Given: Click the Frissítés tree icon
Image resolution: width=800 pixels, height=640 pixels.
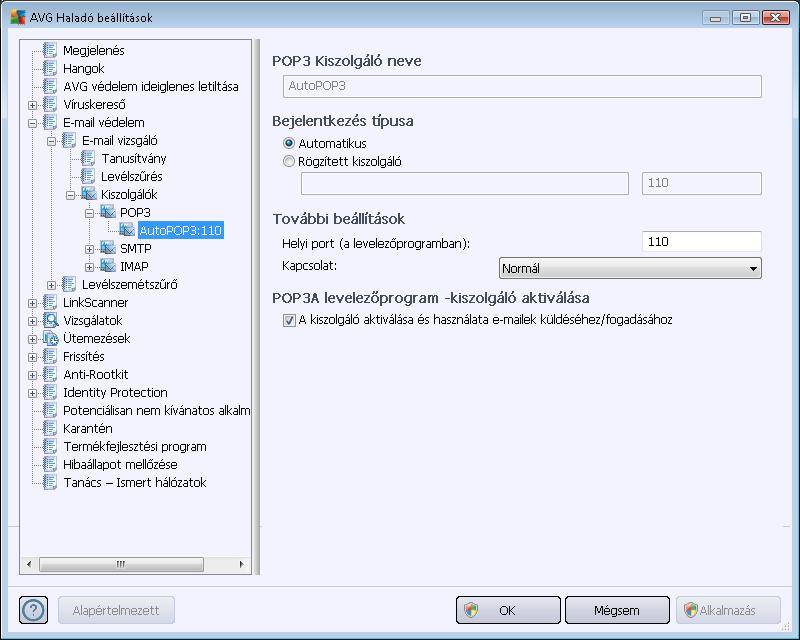Looking at the screenshot, I should pyautogui.click(x=50, y=356).
